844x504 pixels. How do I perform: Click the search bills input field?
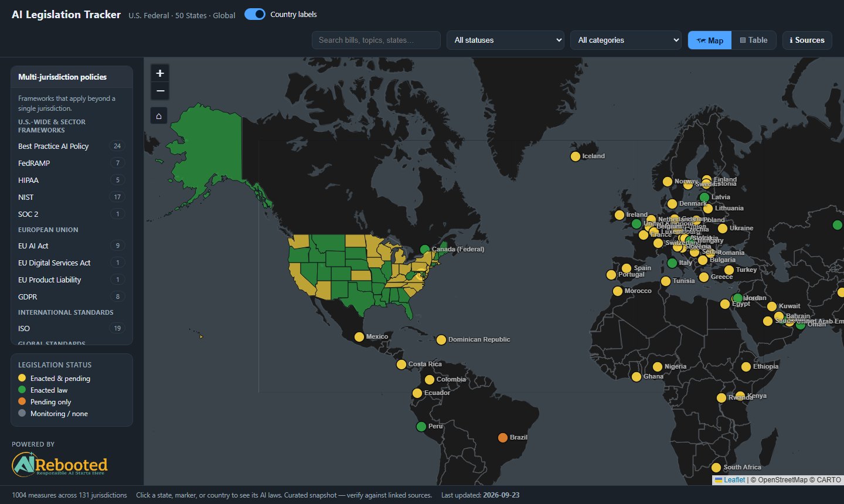point(376,40)
